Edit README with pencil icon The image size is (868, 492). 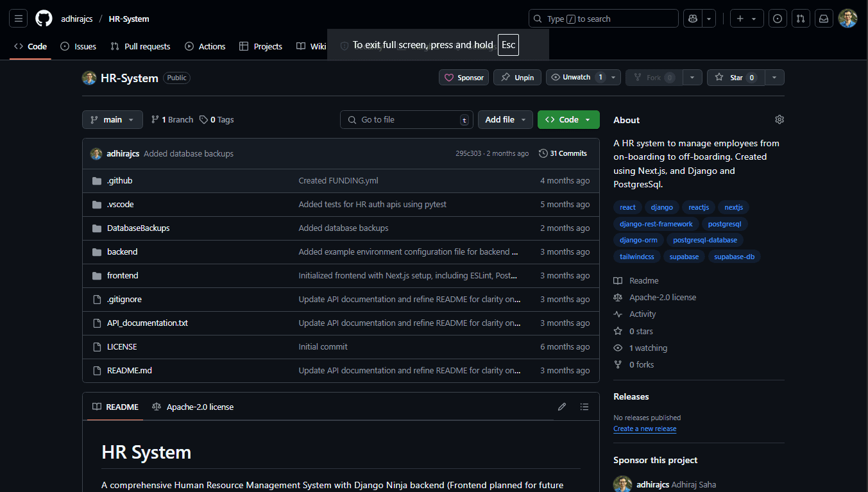(562, 407)
